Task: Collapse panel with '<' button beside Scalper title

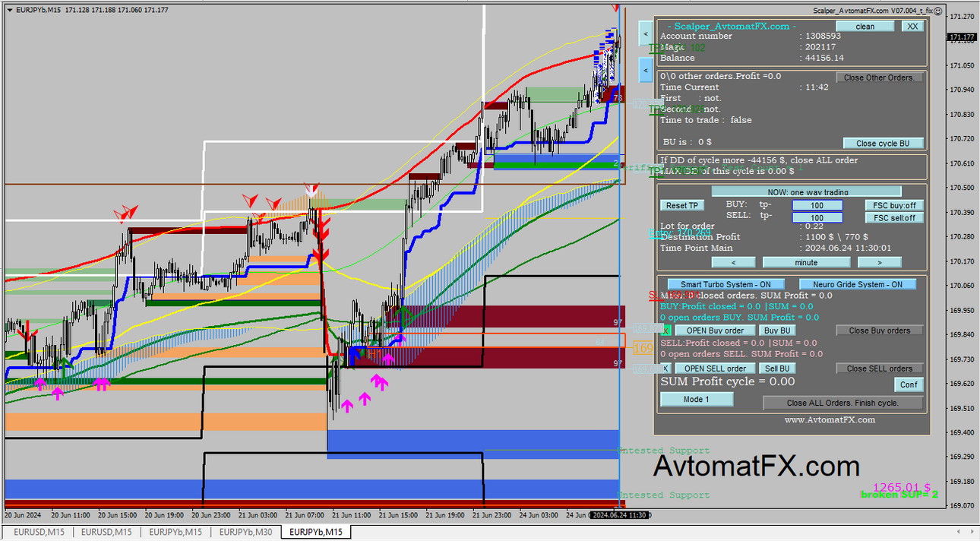Action: click(644, 33)
